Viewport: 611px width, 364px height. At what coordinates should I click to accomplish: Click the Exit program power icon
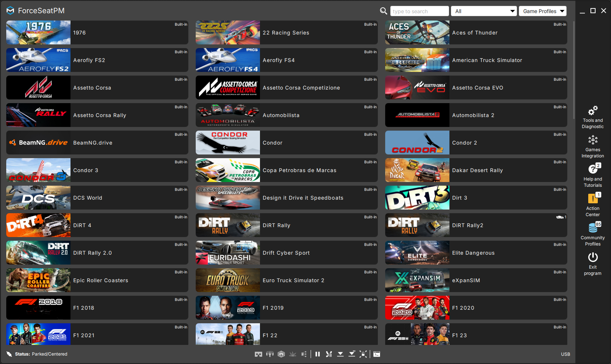[x=593, y=257]
